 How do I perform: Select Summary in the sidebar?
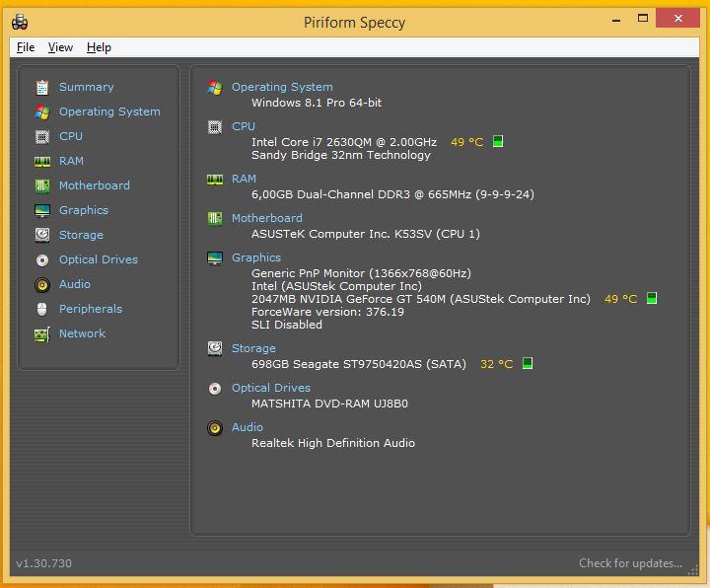(x=87, y=87)
